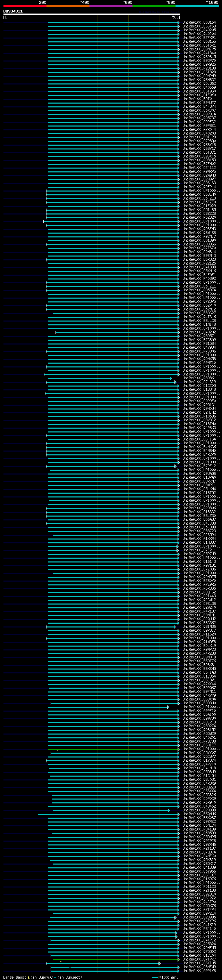This screenshot has width=222, height=980.
Task: Select label UniRef100_C9SL36
Action: click(x=199, y=604)
